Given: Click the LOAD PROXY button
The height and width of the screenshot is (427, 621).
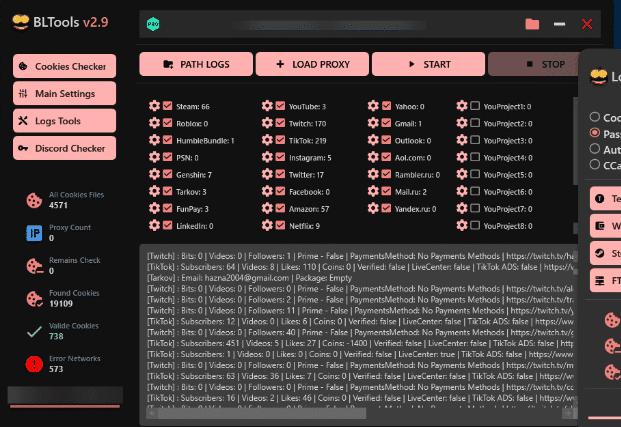Looking at the screenshot, I should coord(312,64).
